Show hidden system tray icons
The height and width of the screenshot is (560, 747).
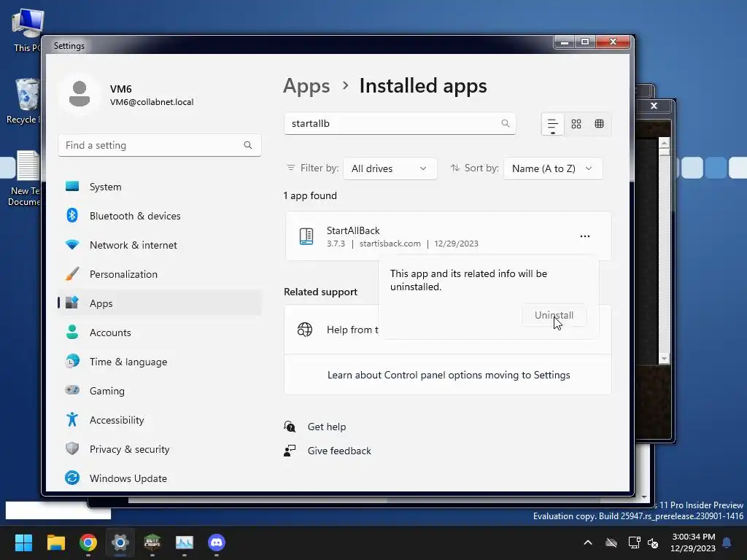[x=588, y=542]
